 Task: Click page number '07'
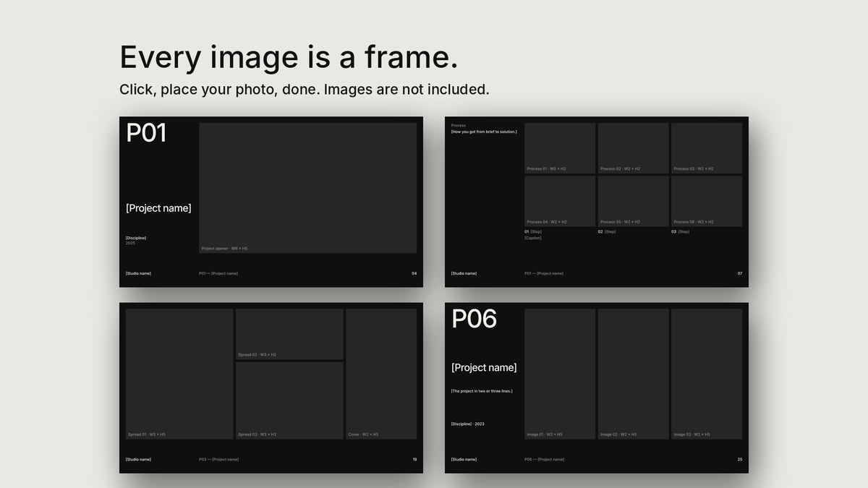pos(740,273)
